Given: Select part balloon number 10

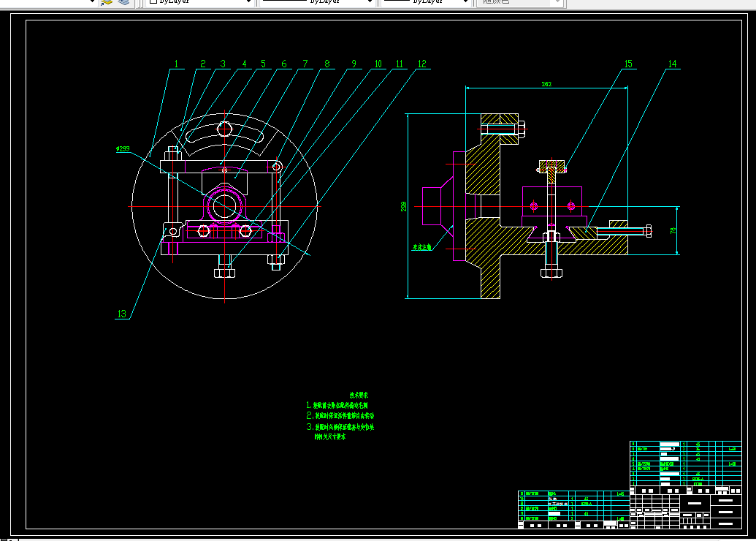Looking at the screenshot, I should [378, 64].
